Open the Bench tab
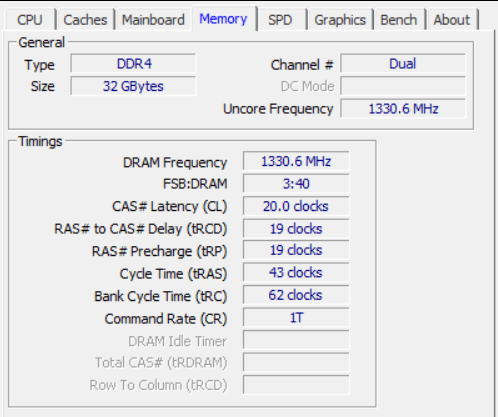This screenshot has width=498, height=417. point(399,20)
